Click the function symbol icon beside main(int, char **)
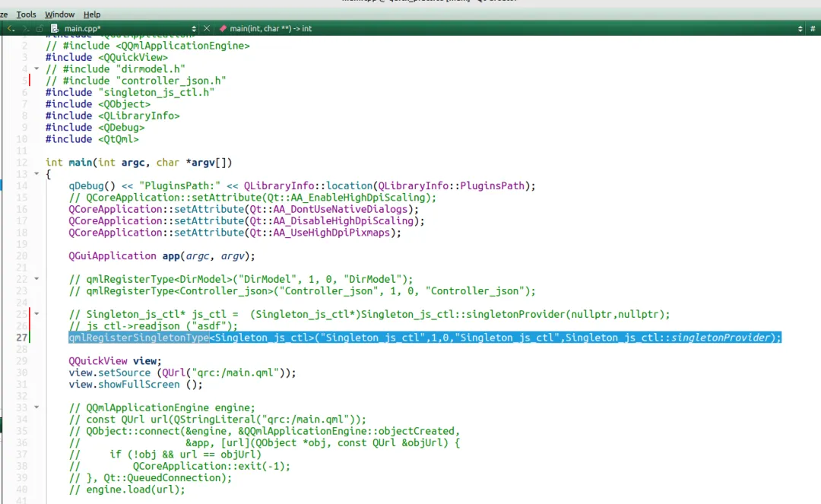821x504 pixels. coord(223,28)
